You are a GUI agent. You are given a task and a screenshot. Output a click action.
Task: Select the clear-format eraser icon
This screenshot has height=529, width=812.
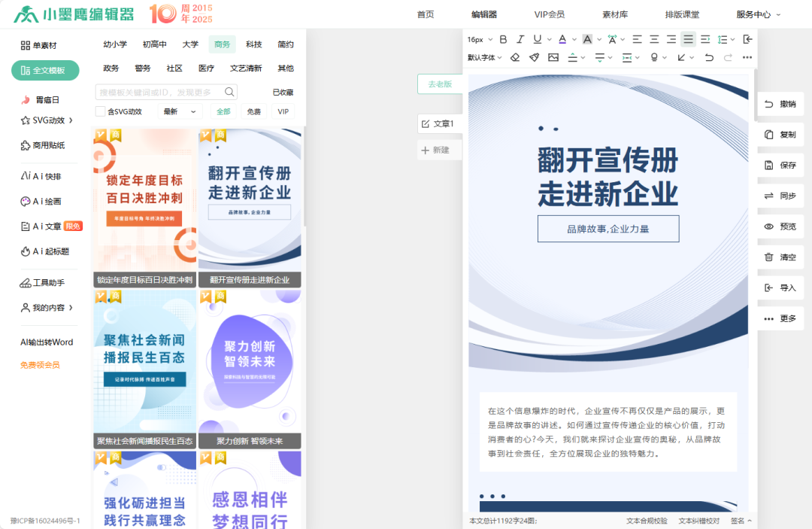[514, 57]
